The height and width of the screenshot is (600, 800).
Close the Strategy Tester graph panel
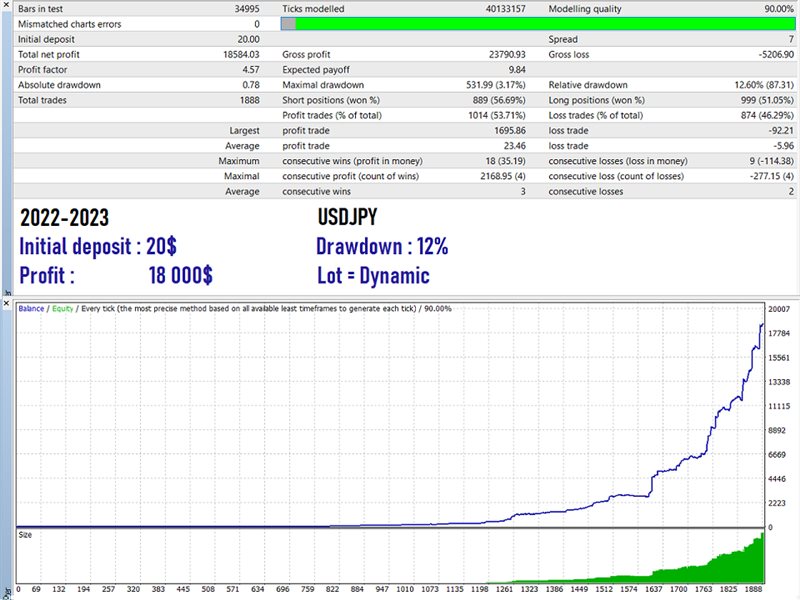click(x=5, y=301)
